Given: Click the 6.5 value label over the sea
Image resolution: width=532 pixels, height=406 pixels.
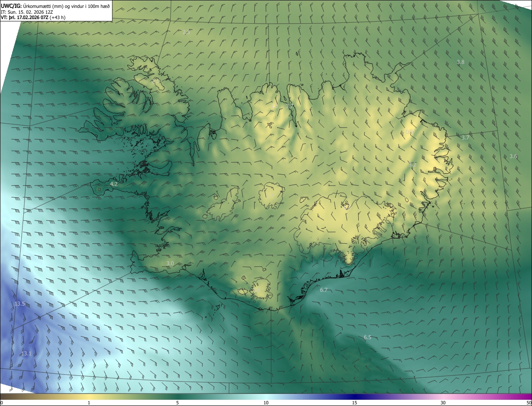Looking at the screenshot, I should (367, 337).
